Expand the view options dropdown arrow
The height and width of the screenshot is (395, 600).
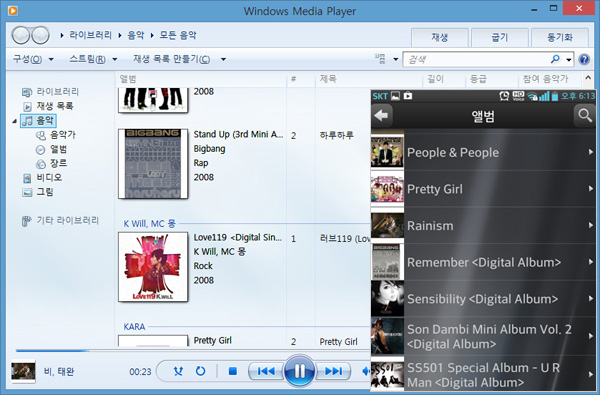396,59
